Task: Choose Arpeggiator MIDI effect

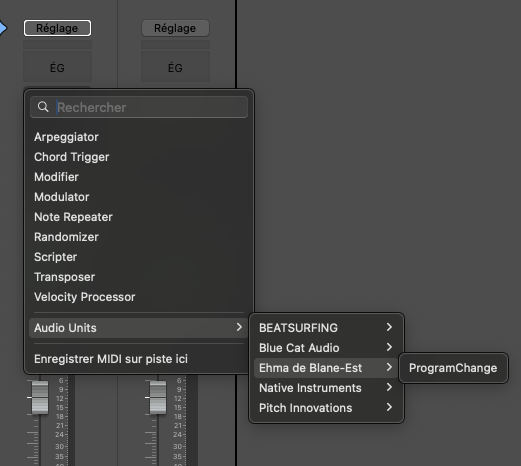Action: (66, 137)
